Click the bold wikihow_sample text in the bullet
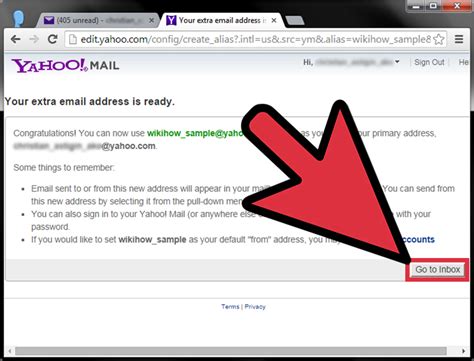 click(x=152, y=240)
